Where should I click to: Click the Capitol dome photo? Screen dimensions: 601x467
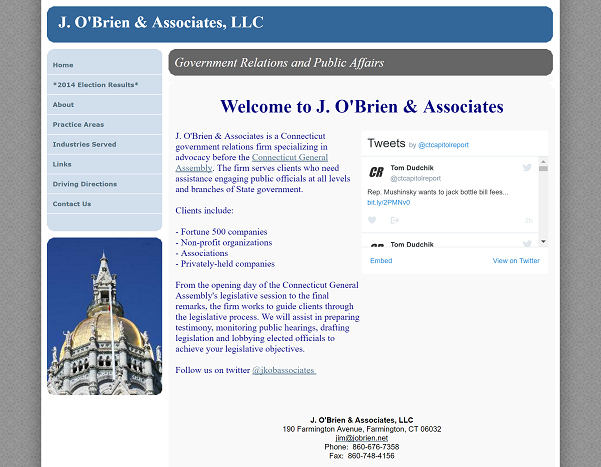(104, 316)
